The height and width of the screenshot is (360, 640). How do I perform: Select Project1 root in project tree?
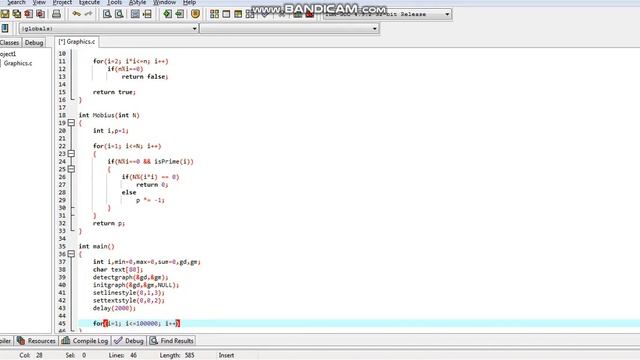8,54
